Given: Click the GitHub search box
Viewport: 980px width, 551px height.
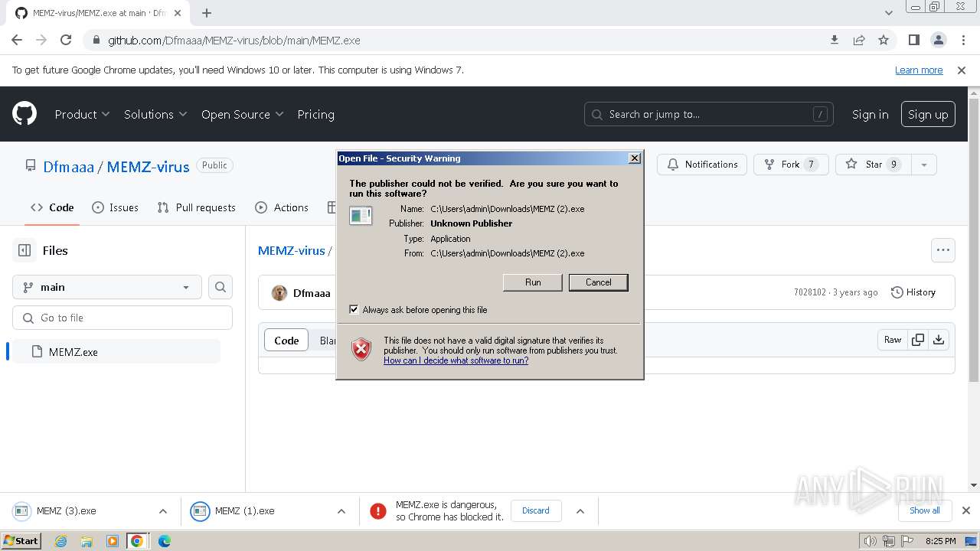Looking at the screenshot, I should [709, 114].
